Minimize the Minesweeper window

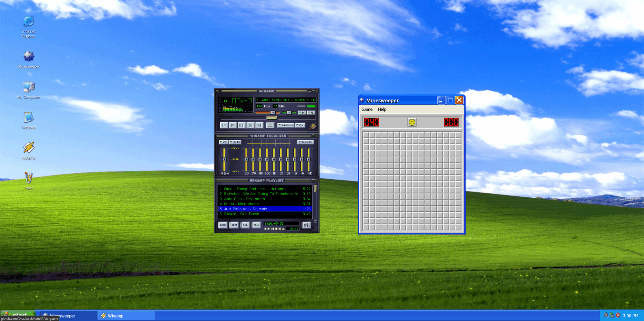coord(441,100)
